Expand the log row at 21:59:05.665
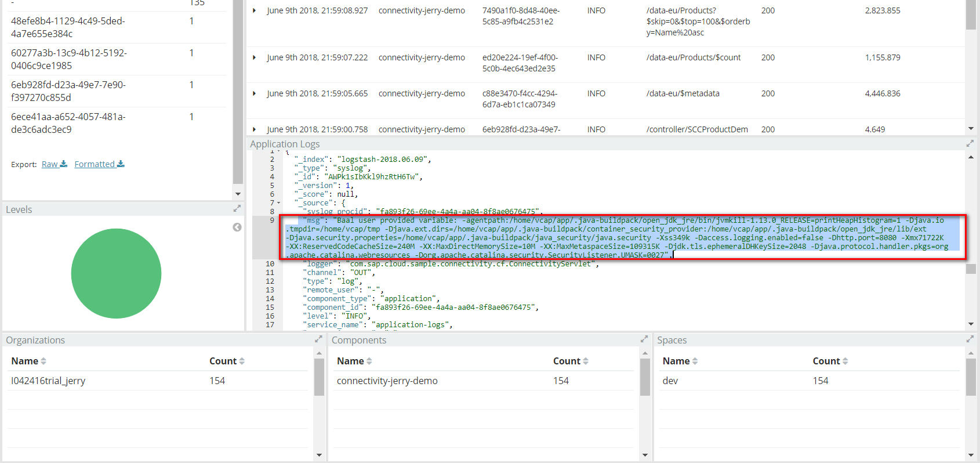 coord(254,93)
